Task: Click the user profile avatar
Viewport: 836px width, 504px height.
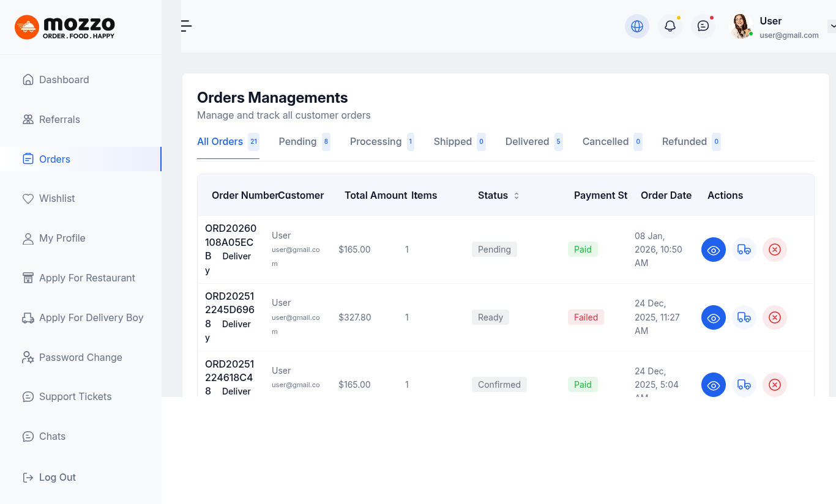Action: (x=741, y=26)
